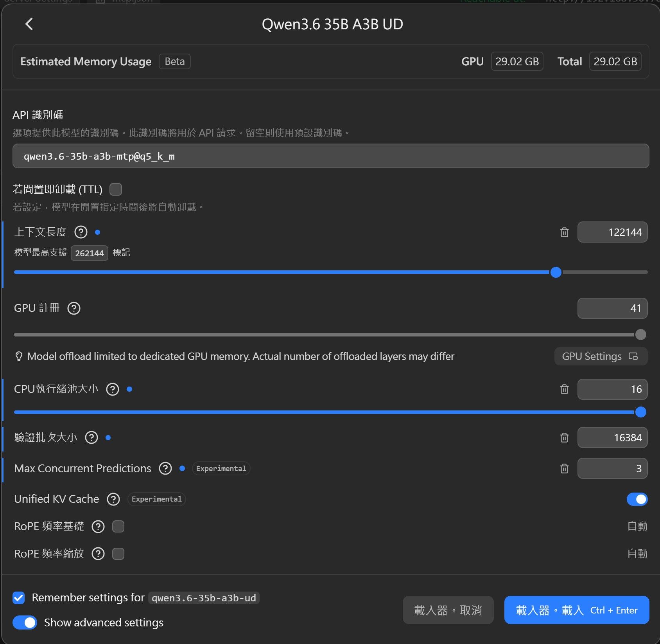Click the Estimated Memory Usage label

point(86,61)
